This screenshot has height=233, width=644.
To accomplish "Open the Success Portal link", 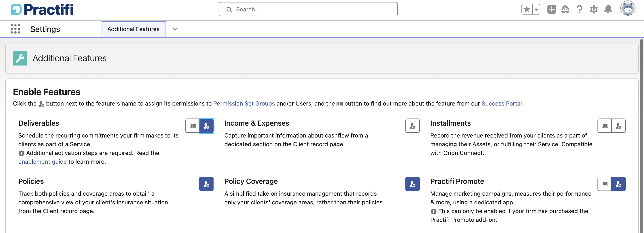I will pos(501,104).
